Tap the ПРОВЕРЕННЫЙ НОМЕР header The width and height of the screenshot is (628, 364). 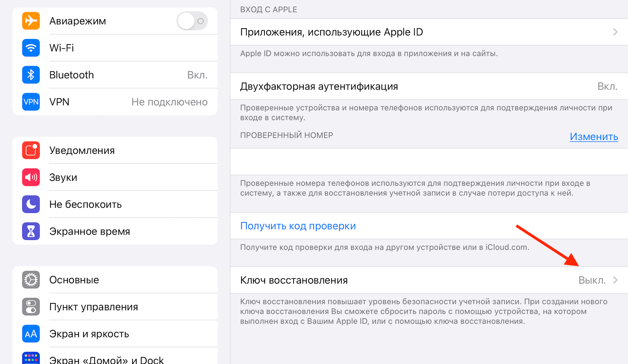coord(286,135)
